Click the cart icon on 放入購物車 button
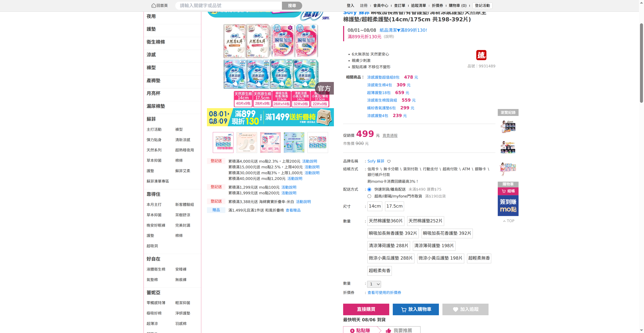The image size is (644, 333). (404, 310)
